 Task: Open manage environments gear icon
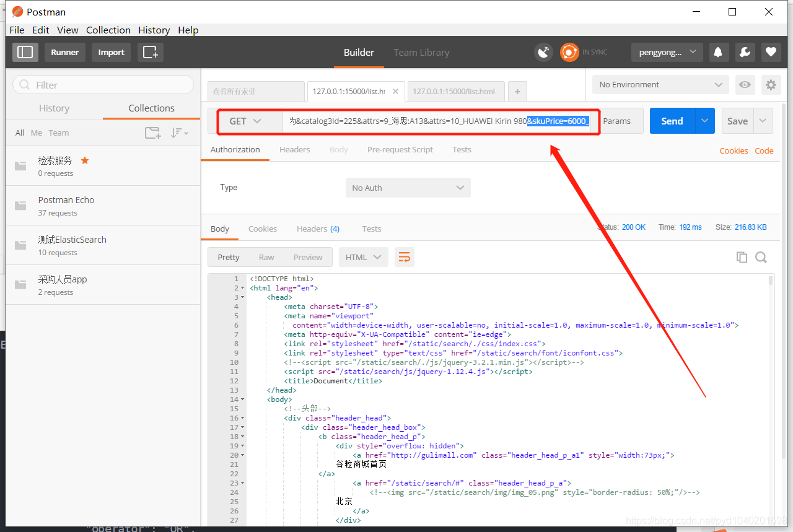coord(771,85)
